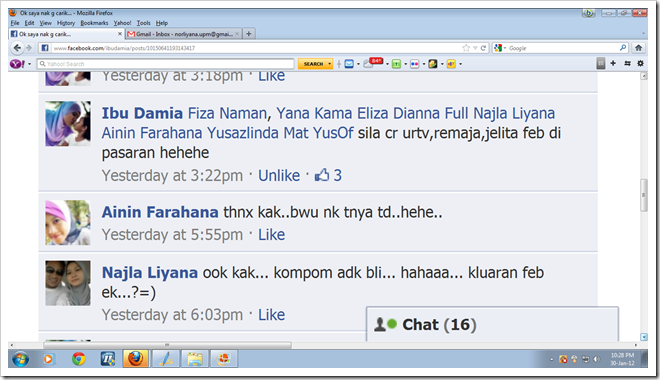
Task: Open the Bookmarks menu
Action: click(94, 23)
